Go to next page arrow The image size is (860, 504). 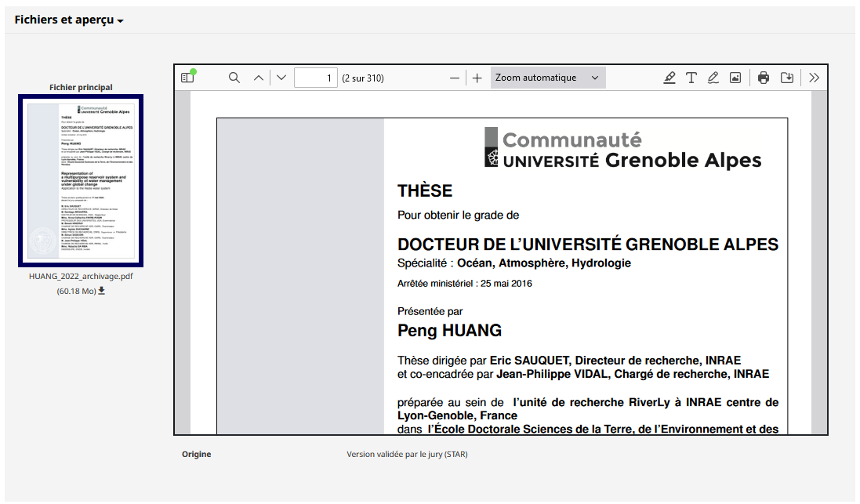281,78
